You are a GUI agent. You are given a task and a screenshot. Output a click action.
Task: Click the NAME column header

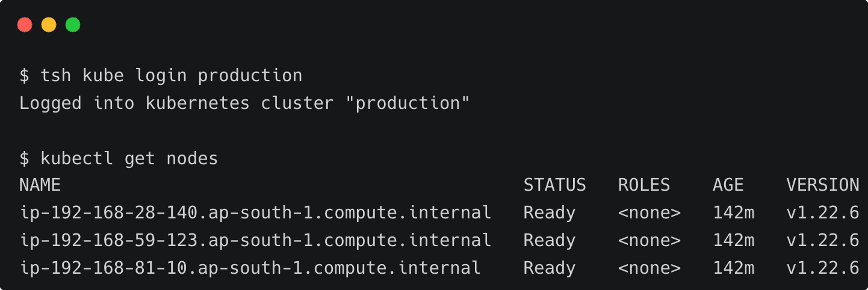[40, 185]
